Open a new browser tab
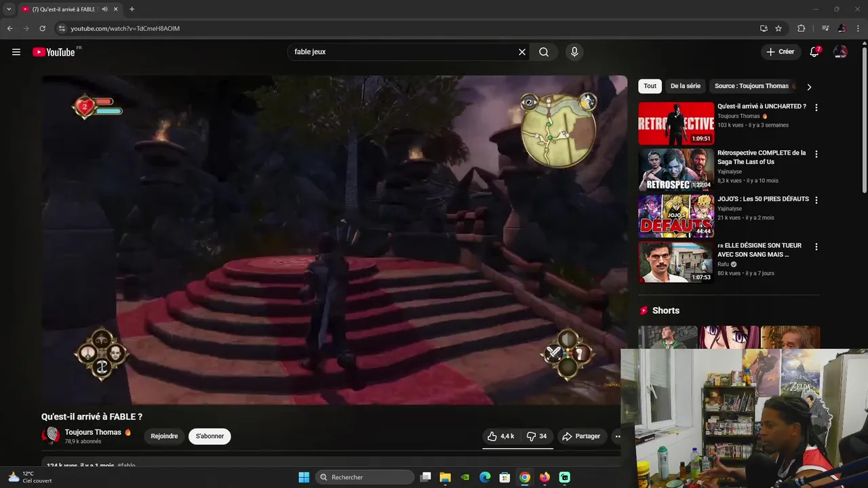The height and width of the screenshot is (488, 868). point(132,9)
